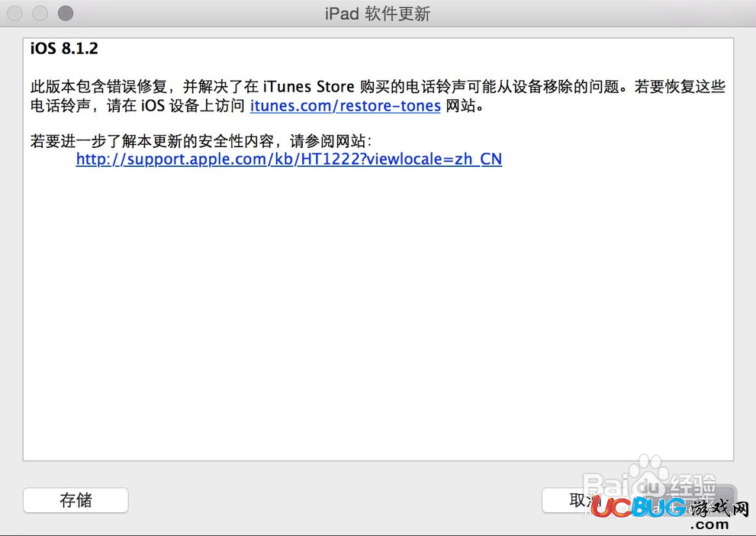The width and height of the screenshot is (756, 536).
Task: Click the window title iPad 软件更新
Action: pyautogui.click(x=378, y=14)
